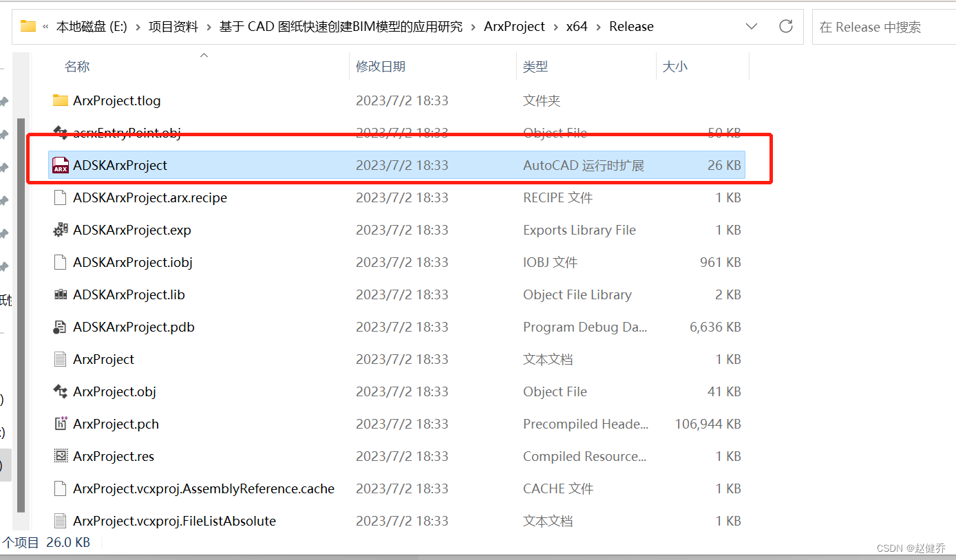Open the address bar history dropdown
This screenshot has height=560, width=956.
(752, 26)
